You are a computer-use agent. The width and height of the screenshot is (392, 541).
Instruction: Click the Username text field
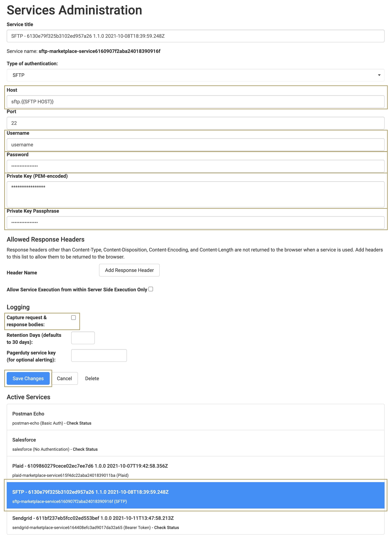click(x=195, y=145)
